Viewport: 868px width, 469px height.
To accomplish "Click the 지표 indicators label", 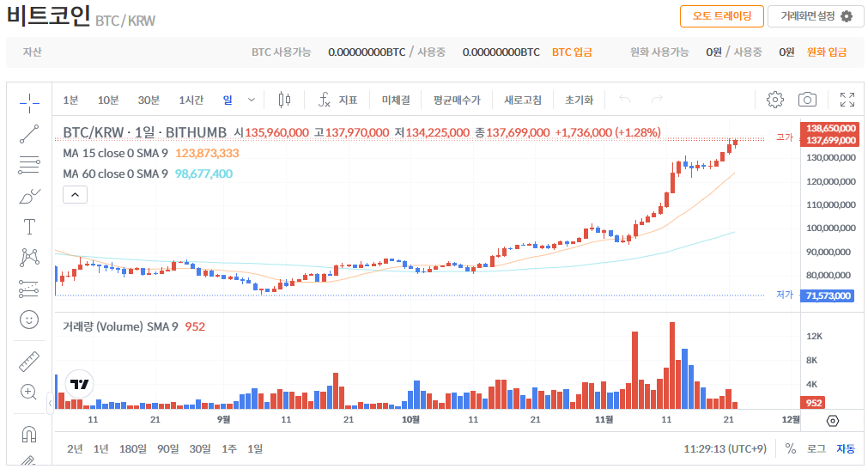I will 349,100.
